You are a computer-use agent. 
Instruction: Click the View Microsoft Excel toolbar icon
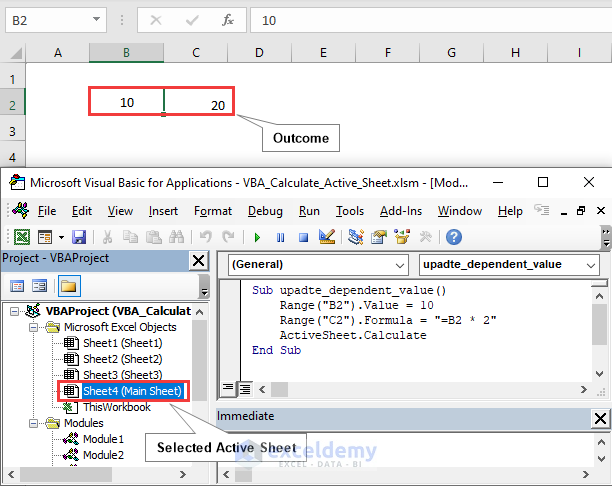point(22,237)
